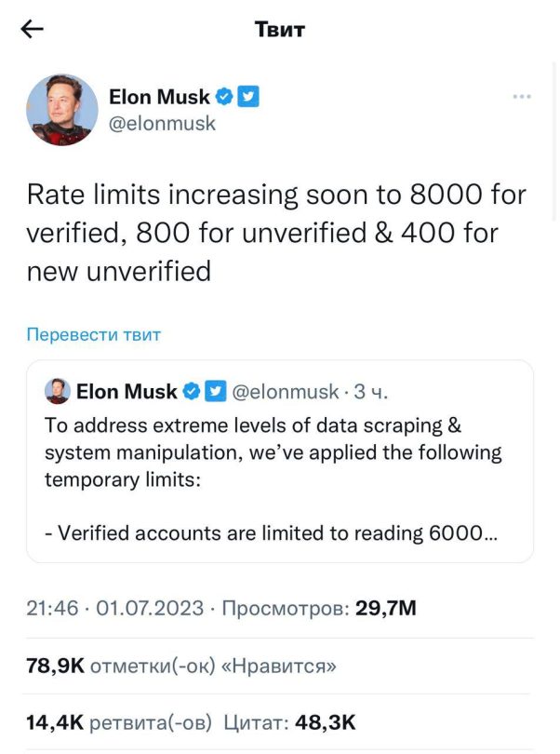Open the @elonmusk handle under the author name
This screenshot has width=560, height=754.
tap(162, 124)
